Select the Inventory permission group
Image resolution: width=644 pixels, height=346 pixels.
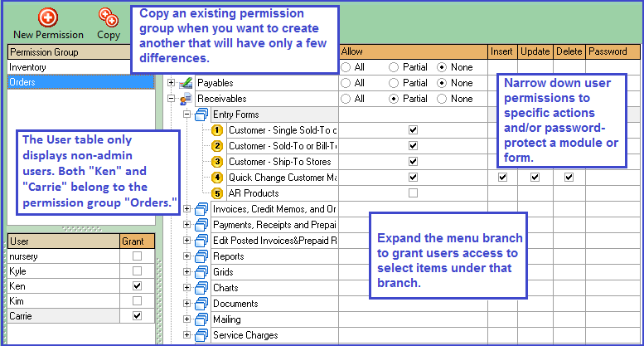[x=69, y=67]
